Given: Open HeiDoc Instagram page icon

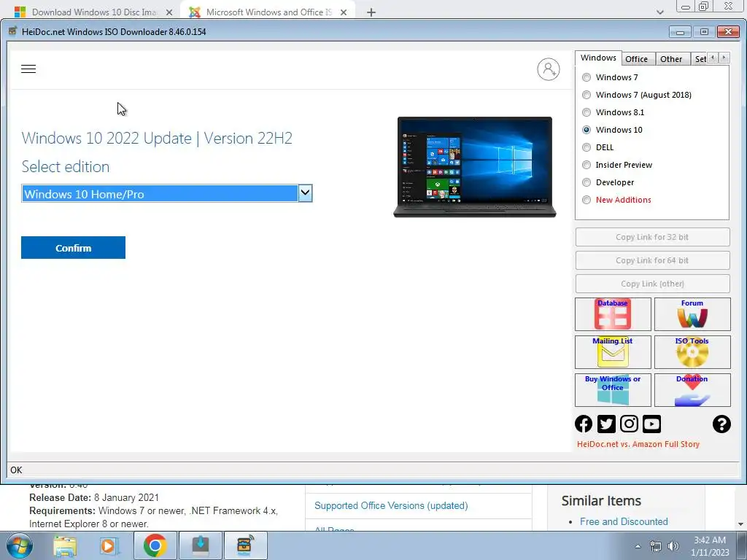Looking at the screenshot, I should pyautogui.click(x=629, y=424).
